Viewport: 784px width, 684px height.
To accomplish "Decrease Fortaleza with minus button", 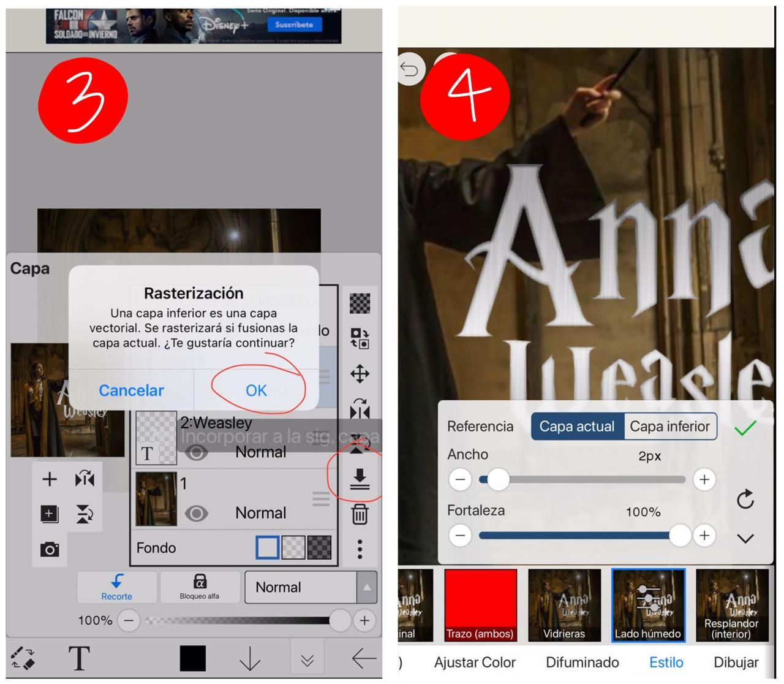I will [461, 536].
